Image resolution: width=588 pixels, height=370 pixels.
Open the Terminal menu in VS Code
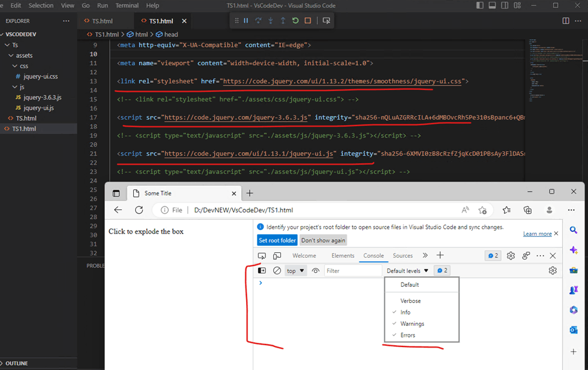127,5
